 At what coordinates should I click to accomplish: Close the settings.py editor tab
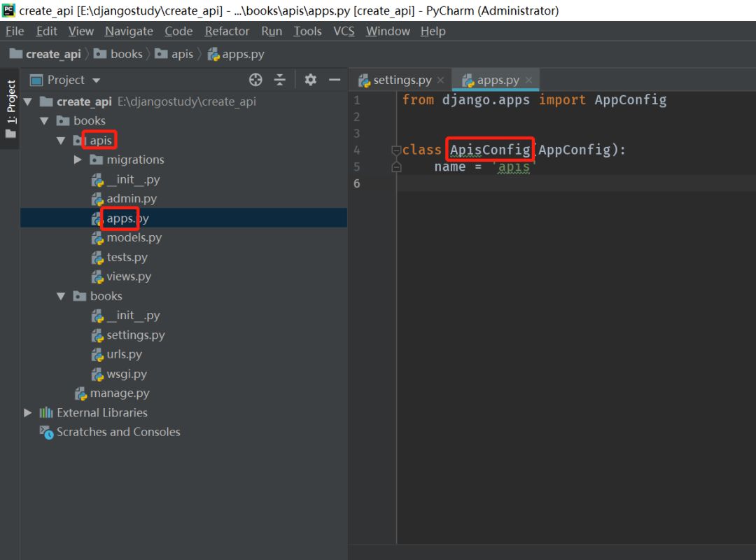coord(441,80)
